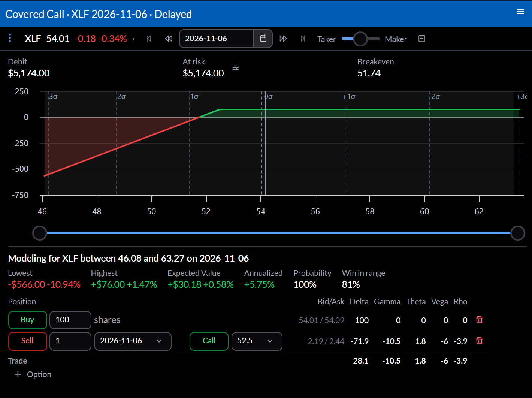Open the 52.5 strike price dropdown
The image size is (532, 398).
(x=257, y=341)
